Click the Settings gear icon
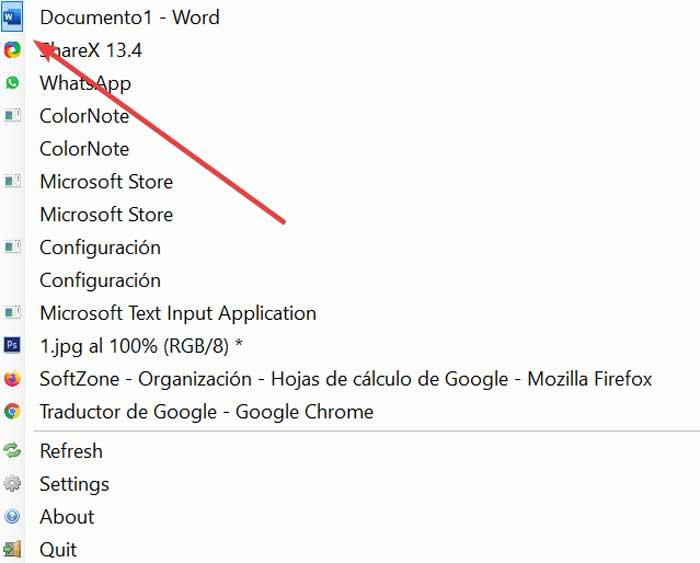Viewport: 700px width, 563px height. (12, 484)
